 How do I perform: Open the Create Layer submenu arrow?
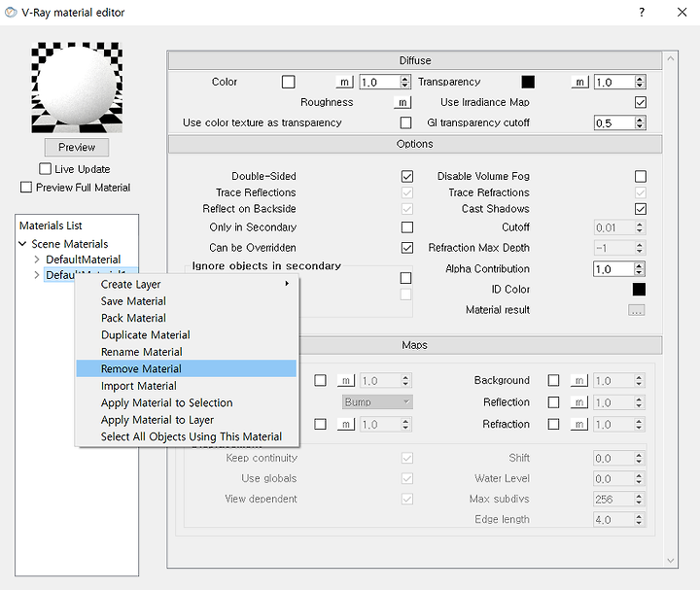coord(287,284)
